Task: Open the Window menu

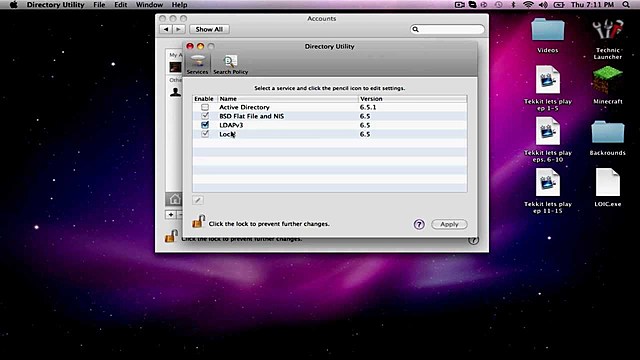Action: 149,5
